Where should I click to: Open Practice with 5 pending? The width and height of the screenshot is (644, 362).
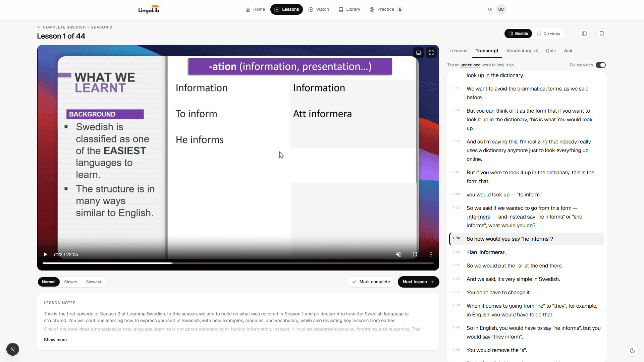coord(386,9)
